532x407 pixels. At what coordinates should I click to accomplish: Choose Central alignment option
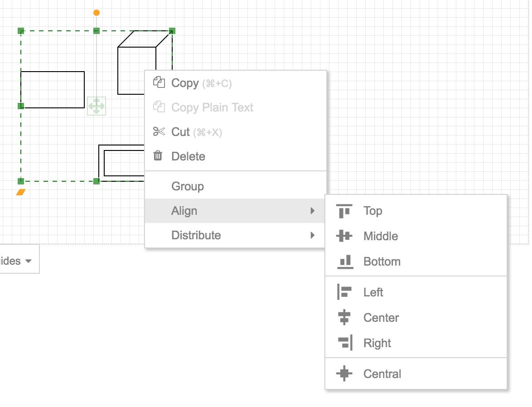click(x=416, y=374)
